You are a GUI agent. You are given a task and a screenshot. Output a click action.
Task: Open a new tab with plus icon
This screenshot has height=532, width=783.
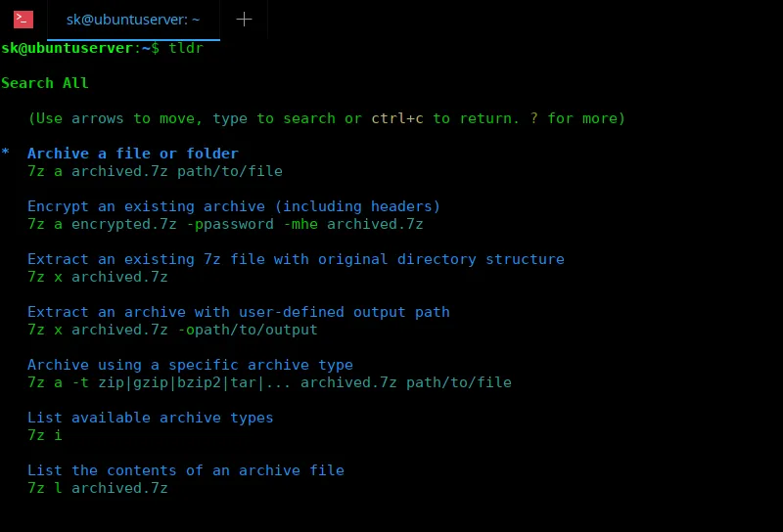tap(244, 19)
